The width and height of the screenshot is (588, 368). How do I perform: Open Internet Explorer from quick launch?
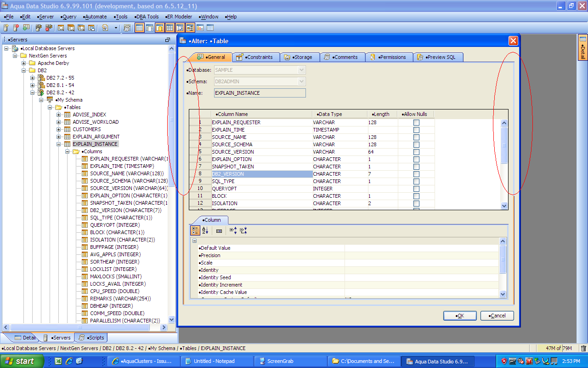pyautogui.click(x=69, y=361)
